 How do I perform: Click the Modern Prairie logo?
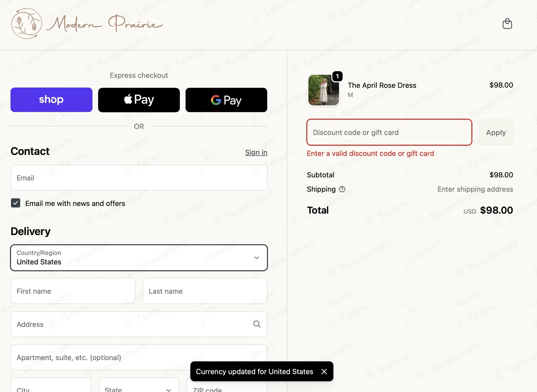click(87, 24)
